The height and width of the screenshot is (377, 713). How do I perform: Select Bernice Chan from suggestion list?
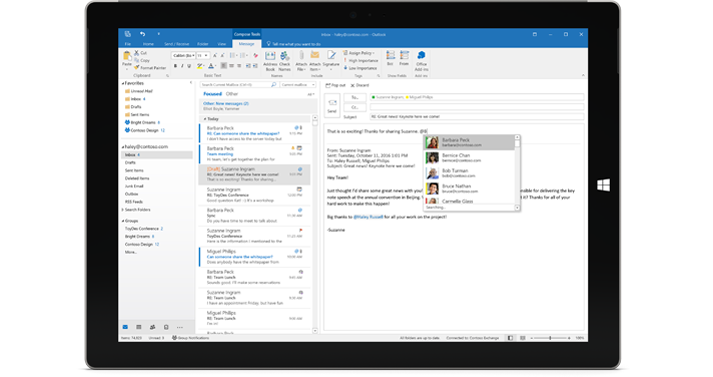coord(469,158)
